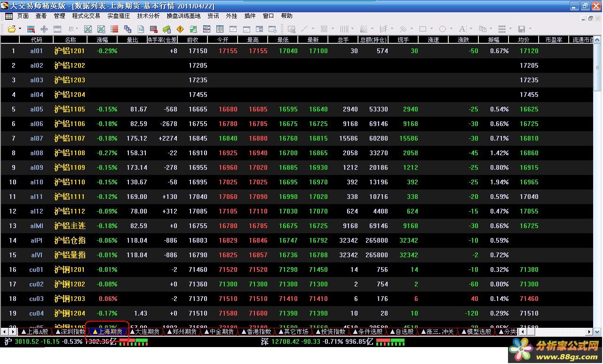Switch to the 郑州期货 tab
Screen dimensions: 603x364
click(x=182, y=332)
